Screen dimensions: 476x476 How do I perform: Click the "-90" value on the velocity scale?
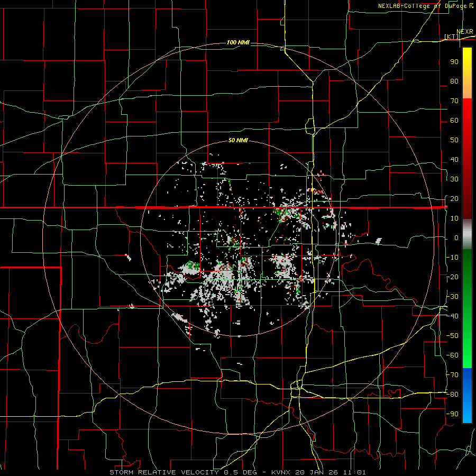pos(452,414)
